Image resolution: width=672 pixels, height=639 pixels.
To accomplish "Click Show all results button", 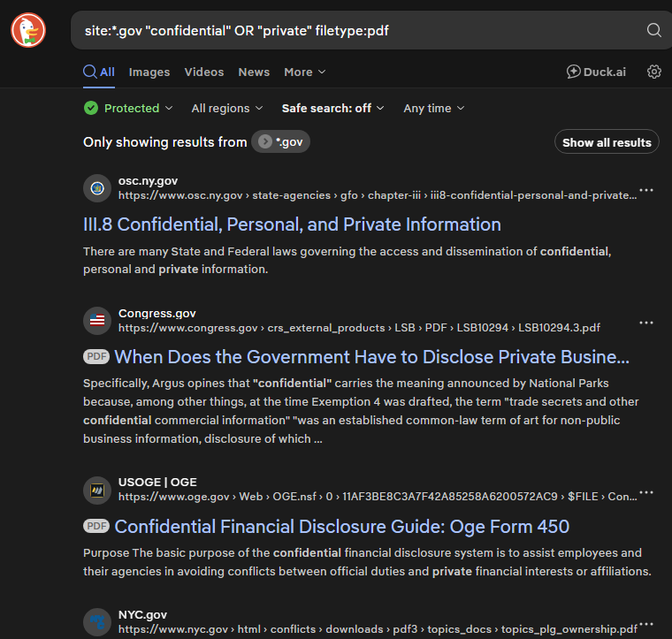I will pos(607,141).
